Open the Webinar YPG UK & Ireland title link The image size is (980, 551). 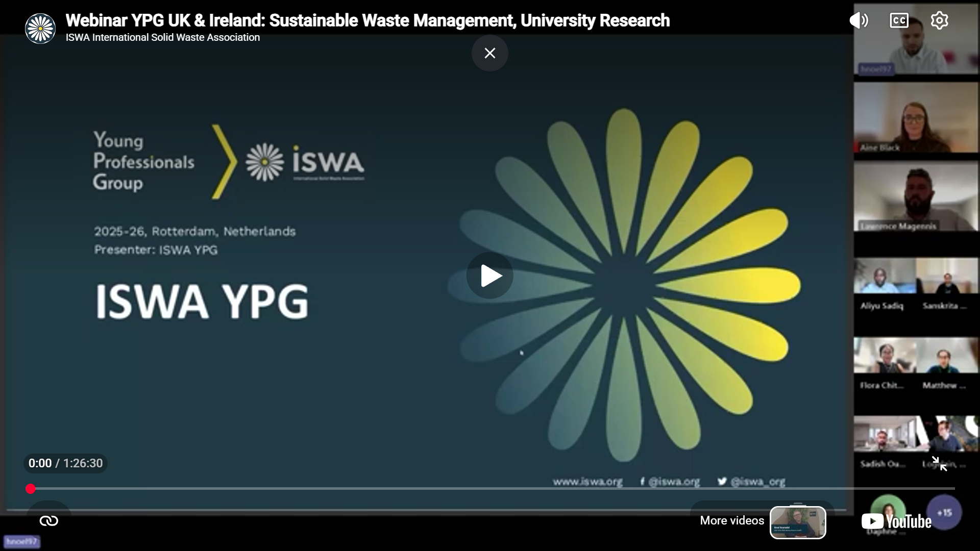[367, 20]
